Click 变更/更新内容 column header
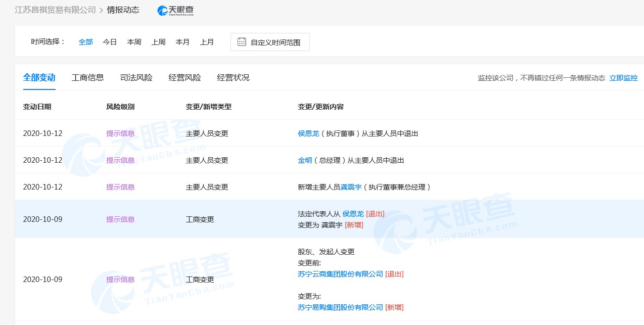The width and height of the screenshot is (644, 325). click(x=320, y=107)
